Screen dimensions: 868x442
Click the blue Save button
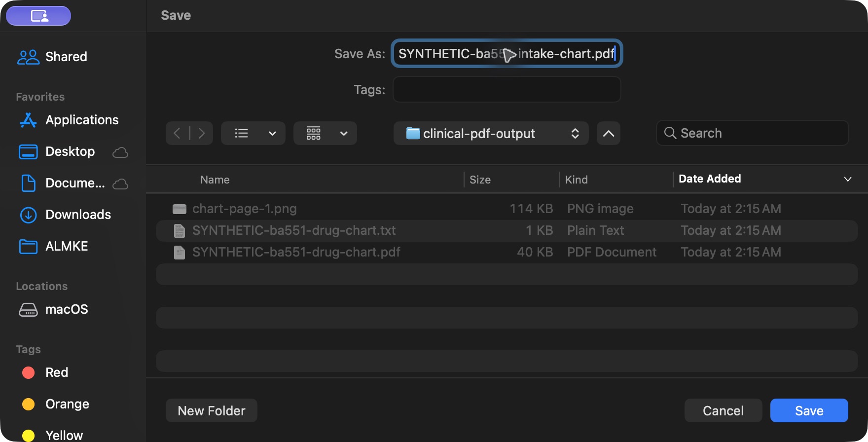click(809, 410)
